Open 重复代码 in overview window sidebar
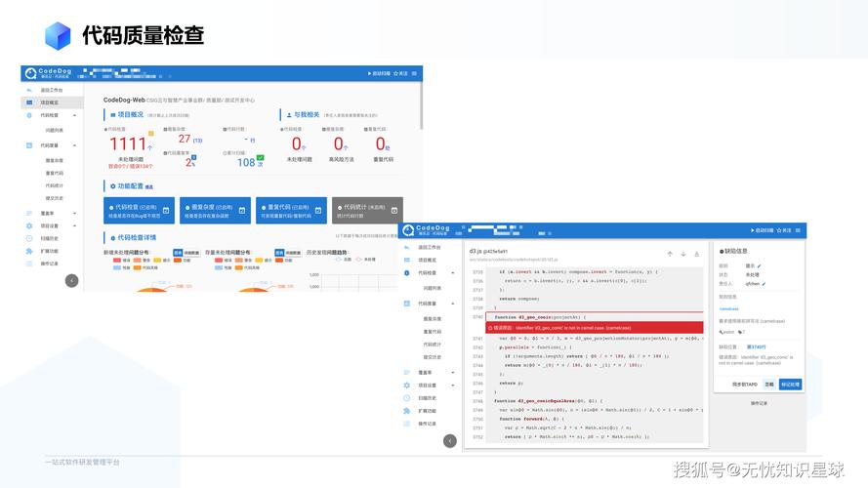The width and height of the screenshot is (868, 488). (x=55, y=173)
